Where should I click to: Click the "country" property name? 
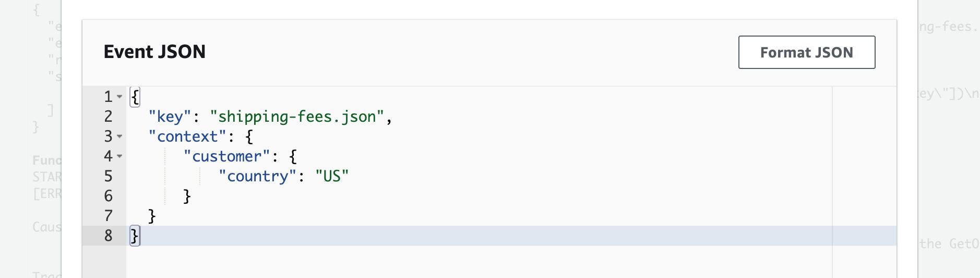258,176
